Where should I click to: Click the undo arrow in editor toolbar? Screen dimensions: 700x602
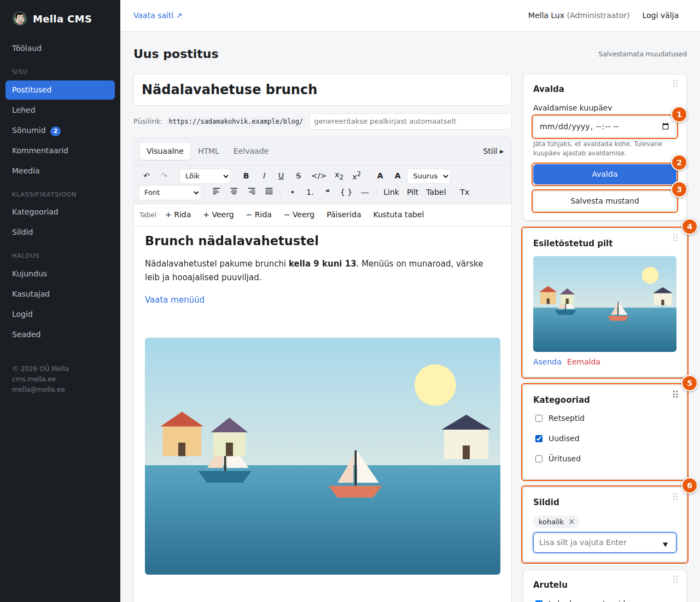pos(147,176)
